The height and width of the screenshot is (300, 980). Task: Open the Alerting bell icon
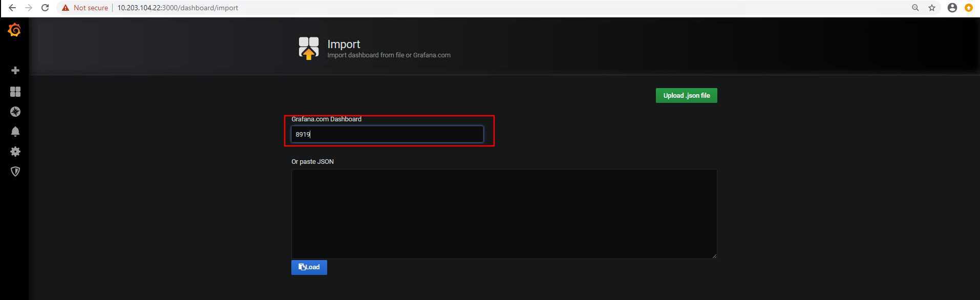click(15, 132)
